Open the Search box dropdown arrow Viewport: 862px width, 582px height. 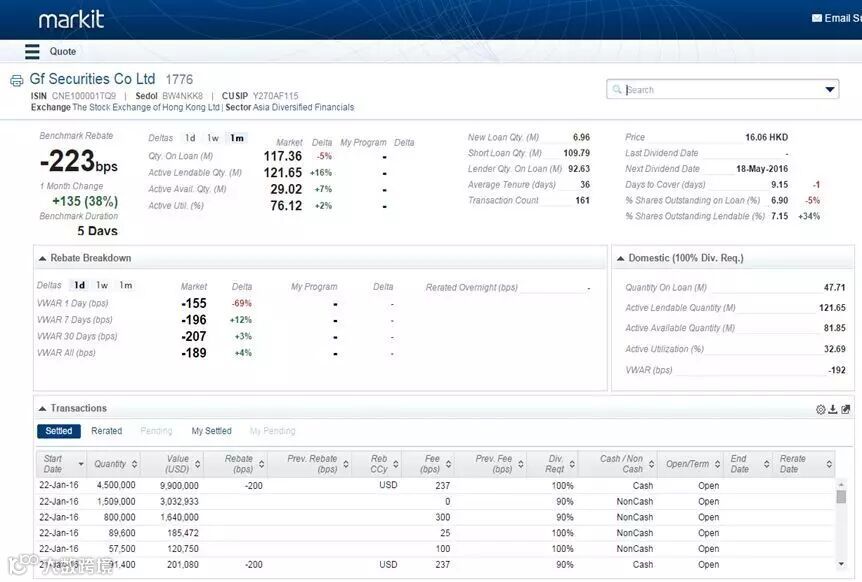click(830, 90)
